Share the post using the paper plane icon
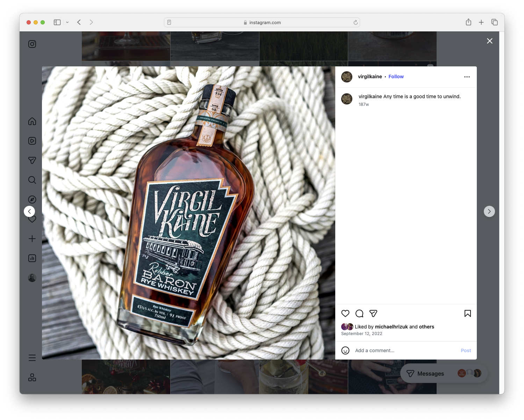 373,313
